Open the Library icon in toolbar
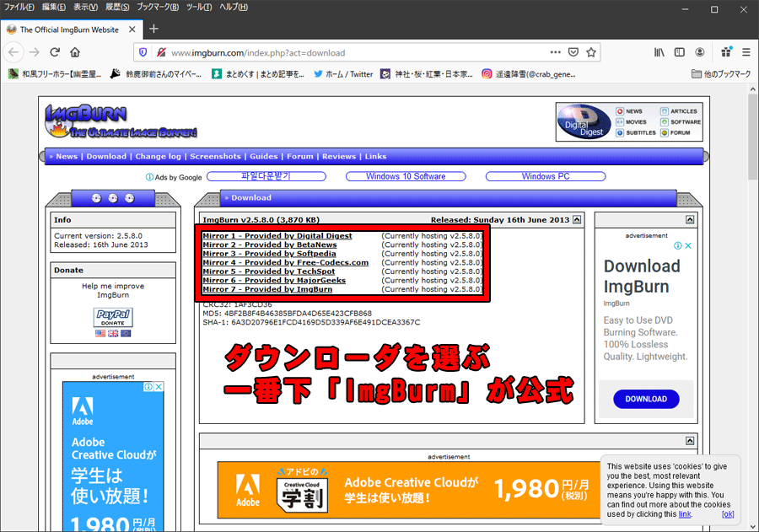 tap(659, 52)
